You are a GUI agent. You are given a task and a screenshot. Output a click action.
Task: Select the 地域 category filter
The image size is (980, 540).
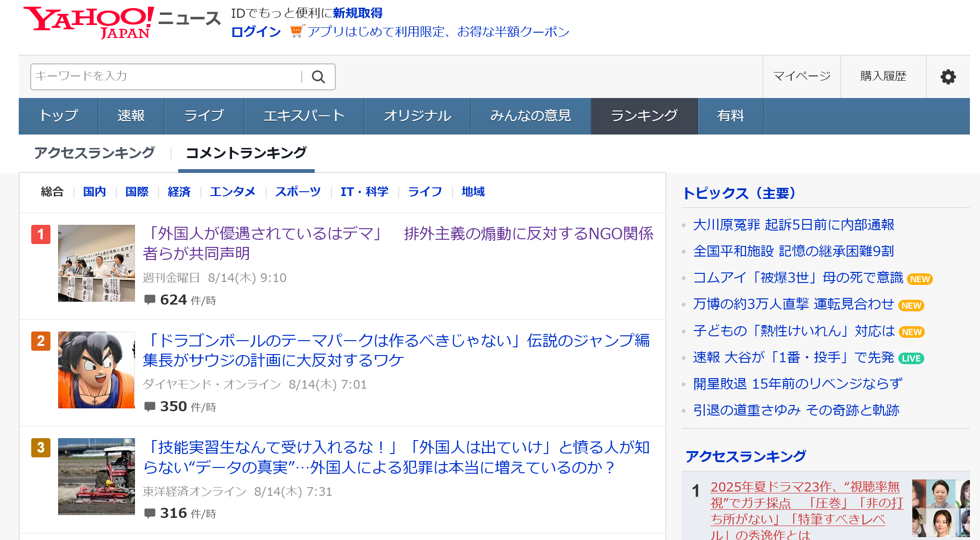tap(473, 192)
